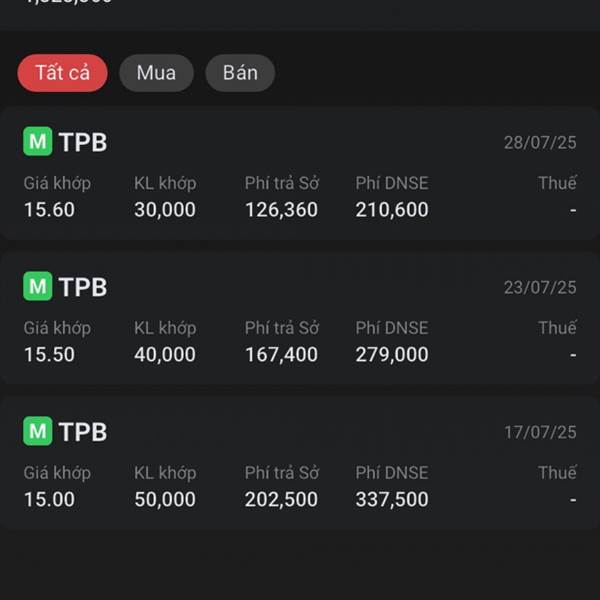Select the Tất cả filter chip
Viewport: 600px width, 600px height.
[x=62, y=73]
